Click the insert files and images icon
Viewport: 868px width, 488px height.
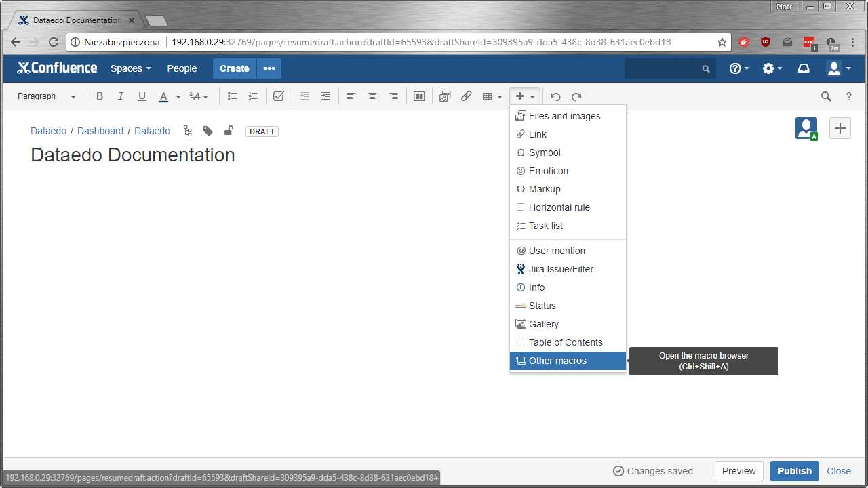(444, 96)
